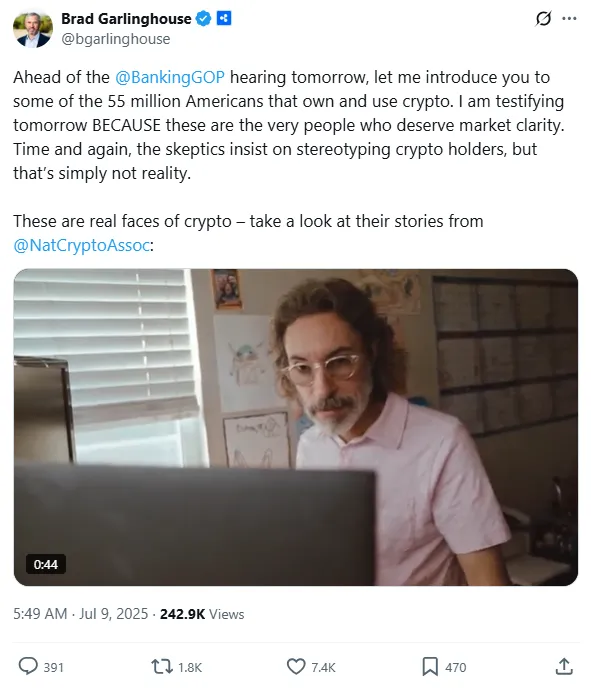The image size is (591, 692).
Task: Click the Grok slashed-circle icon
Action: click(x=543, y=19)
